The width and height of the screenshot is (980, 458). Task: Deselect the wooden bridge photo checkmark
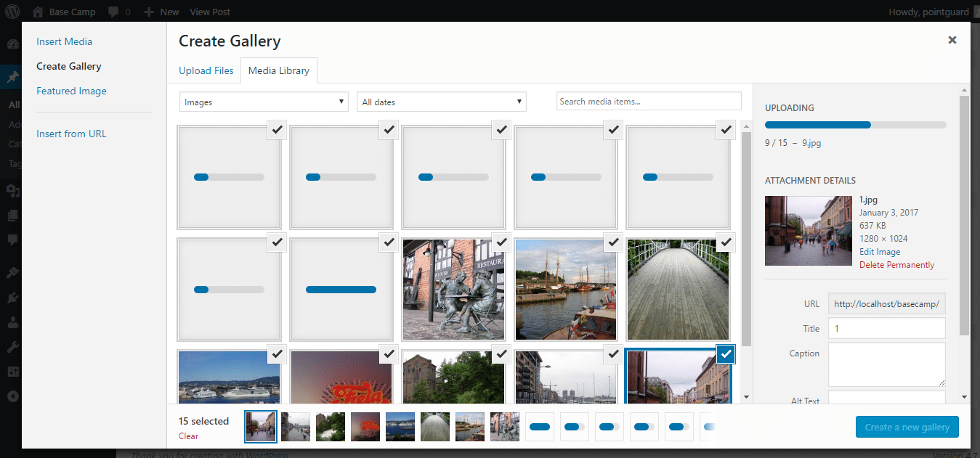pos(726,242)
